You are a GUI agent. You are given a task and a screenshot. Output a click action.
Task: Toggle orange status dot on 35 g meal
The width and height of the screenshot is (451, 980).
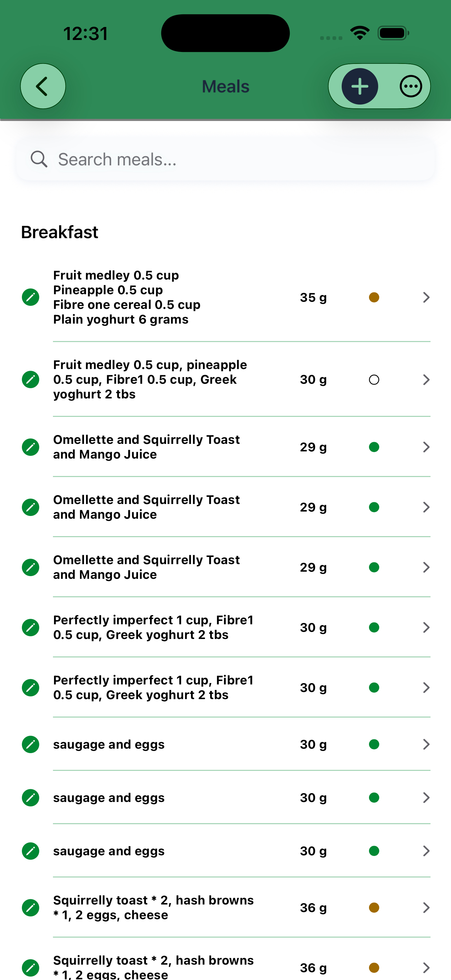pyautogui.click(x=374, y=297)
